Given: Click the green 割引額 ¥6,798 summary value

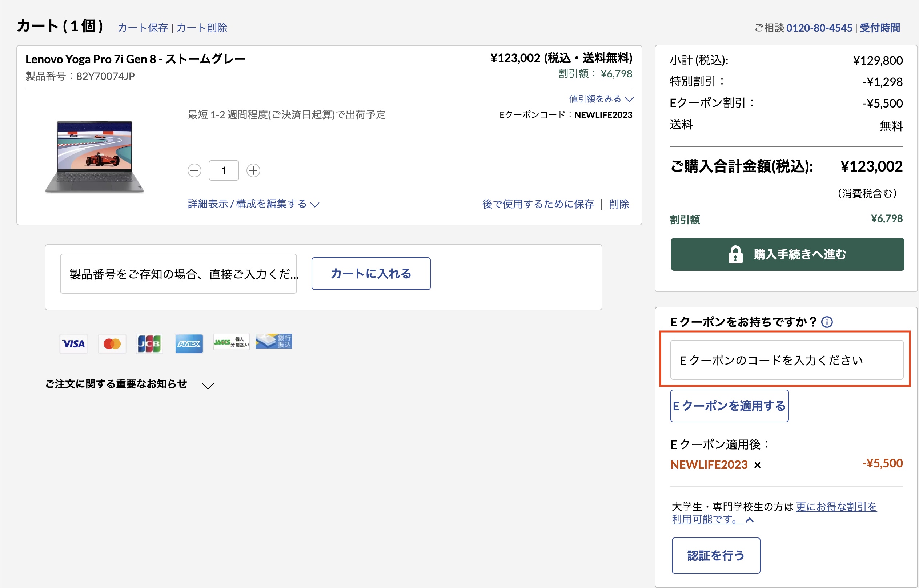Looking at the screenshot, I should [x=887, y=218].
